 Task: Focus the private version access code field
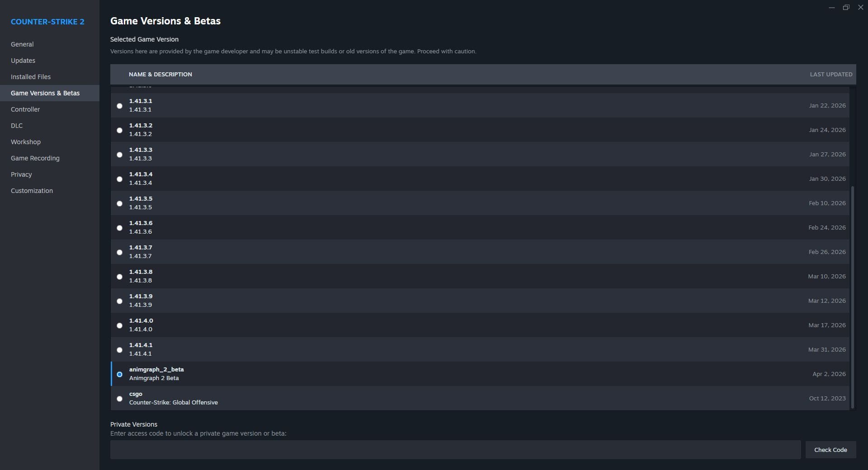[455, 450]
